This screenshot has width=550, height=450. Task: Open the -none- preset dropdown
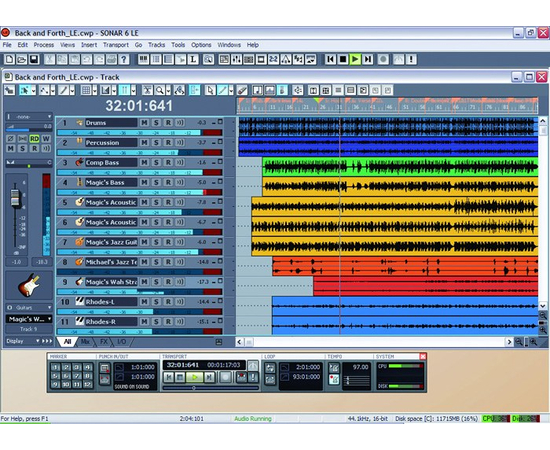(29, 116)
